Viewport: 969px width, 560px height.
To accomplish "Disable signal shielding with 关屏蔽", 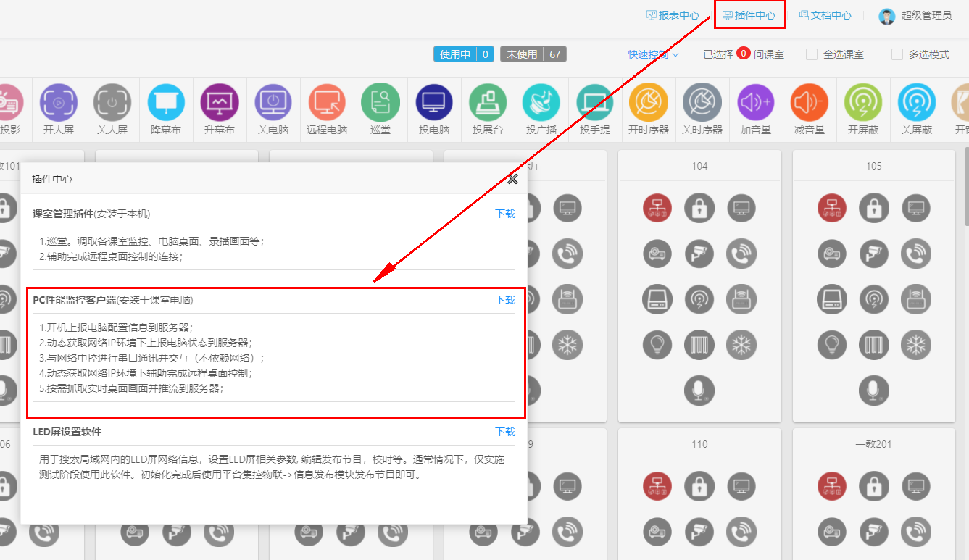I will [x=917, y=102].
